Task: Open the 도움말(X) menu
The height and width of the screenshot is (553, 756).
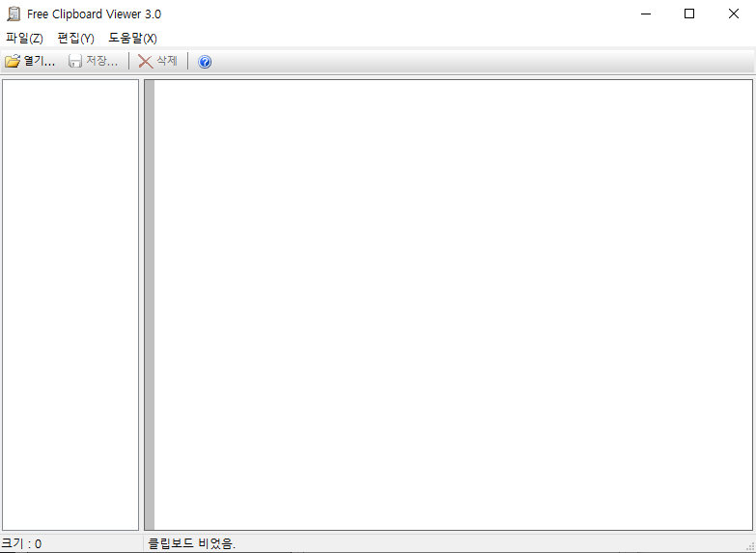Action: (x=132, y=38)
